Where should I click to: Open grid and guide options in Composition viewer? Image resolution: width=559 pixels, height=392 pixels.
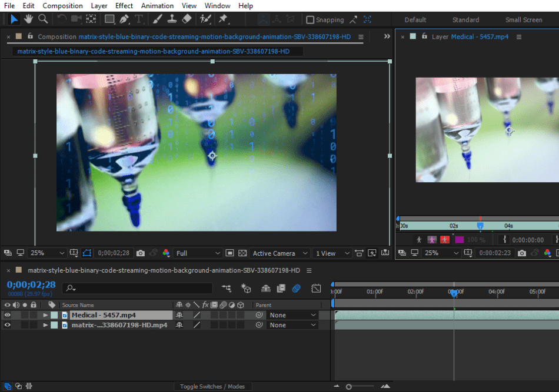pos(74,253)
